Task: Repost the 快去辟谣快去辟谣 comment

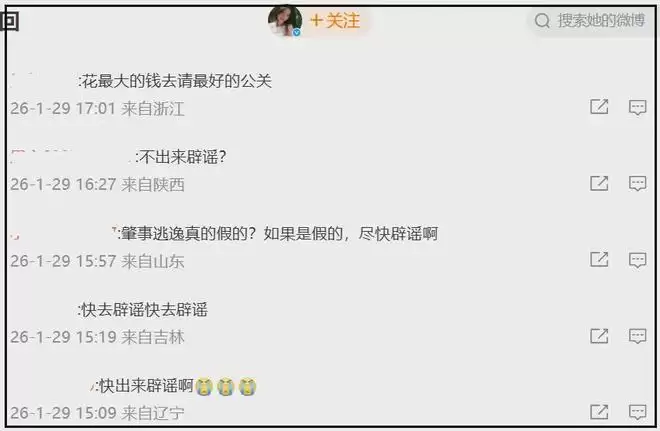Action: click(x=599, y=336)
